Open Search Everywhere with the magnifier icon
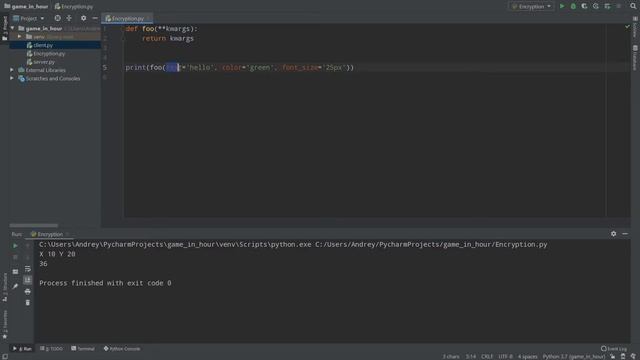This screenshot has height=360, width=640. [x=633, y=6]
